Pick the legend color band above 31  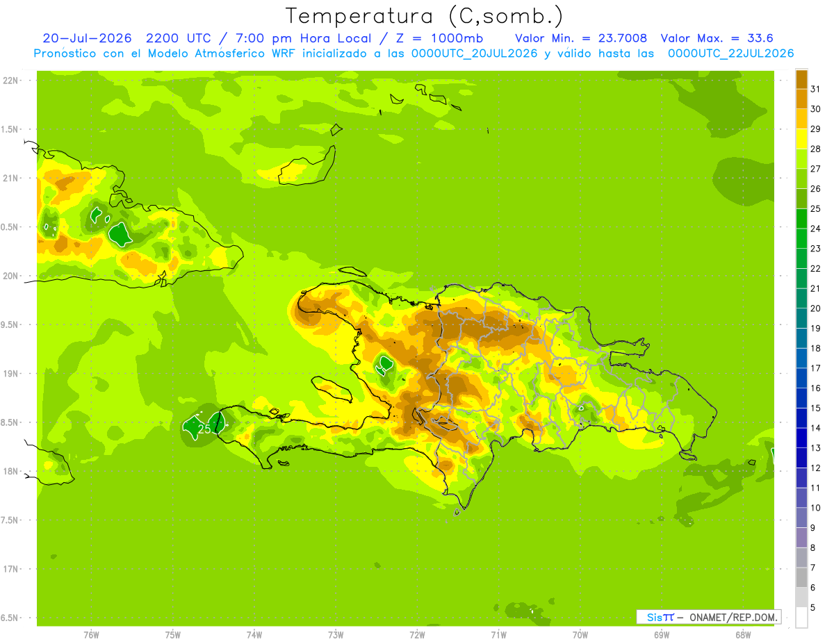pyautogui.click(x=801, y=79)
